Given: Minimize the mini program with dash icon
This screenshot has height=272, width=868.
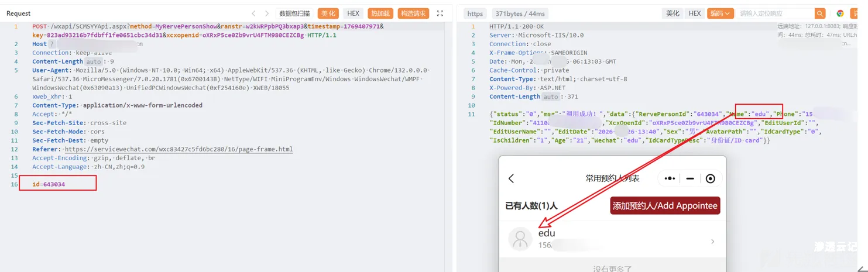Looking at the screenshot, I should pos(690,178).
